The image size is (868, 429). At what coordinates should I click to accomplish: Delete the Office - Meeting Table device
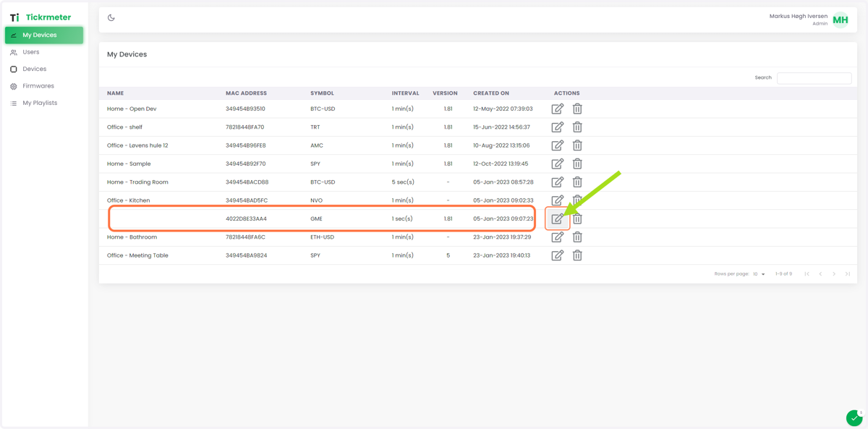[577, 255]
